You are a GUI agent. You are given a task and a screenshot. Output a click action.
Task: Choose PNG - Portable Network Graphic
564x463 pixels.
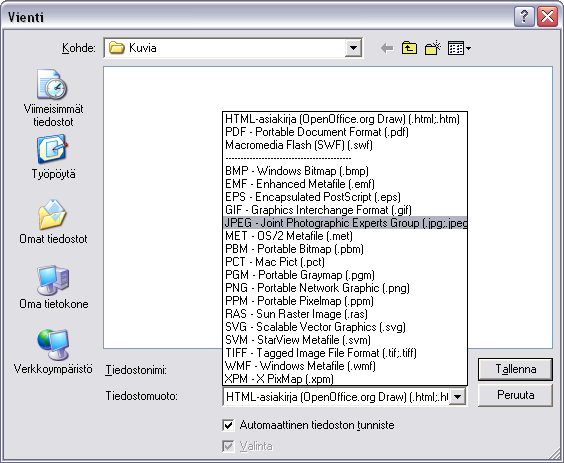click(x=345, y=288)
